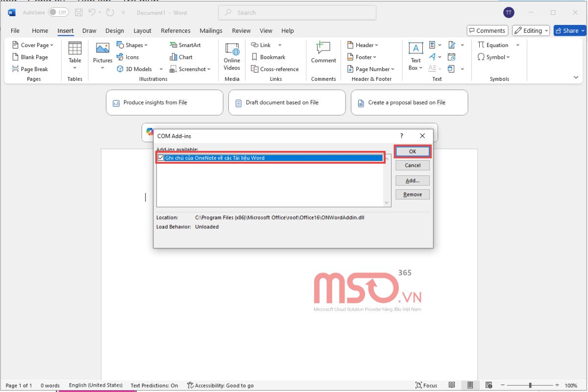Open WordArt styles
The height and width of the screenshot is (392, 588).
point(435,57)
